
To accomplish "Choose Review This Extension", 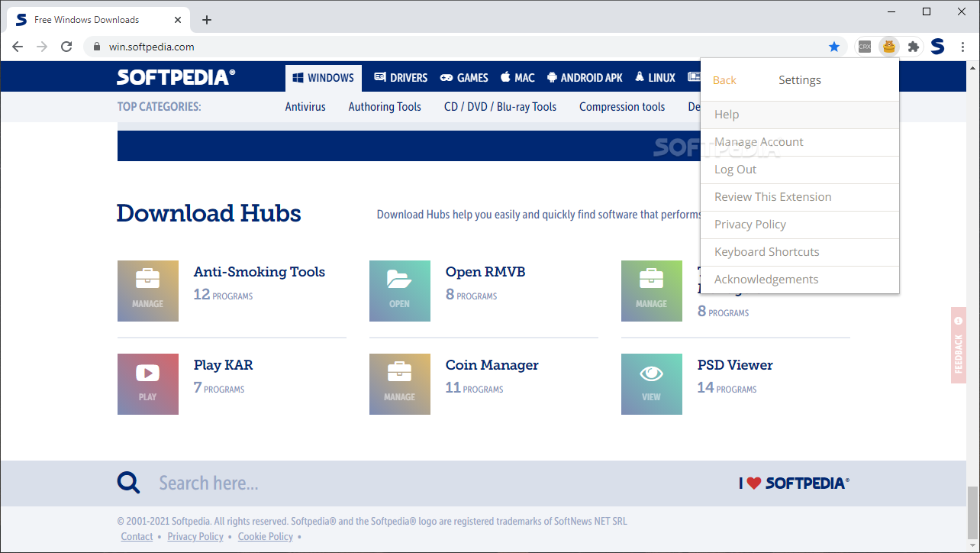I will [x=800, y=197].
